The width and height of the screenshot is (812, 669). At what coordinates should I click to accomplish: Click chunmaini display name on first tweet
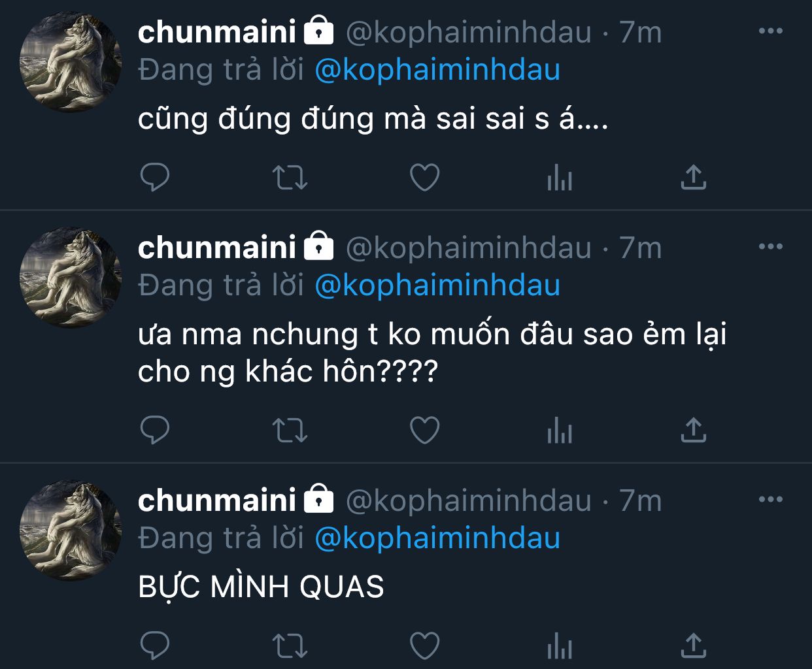tap(217, 32)
